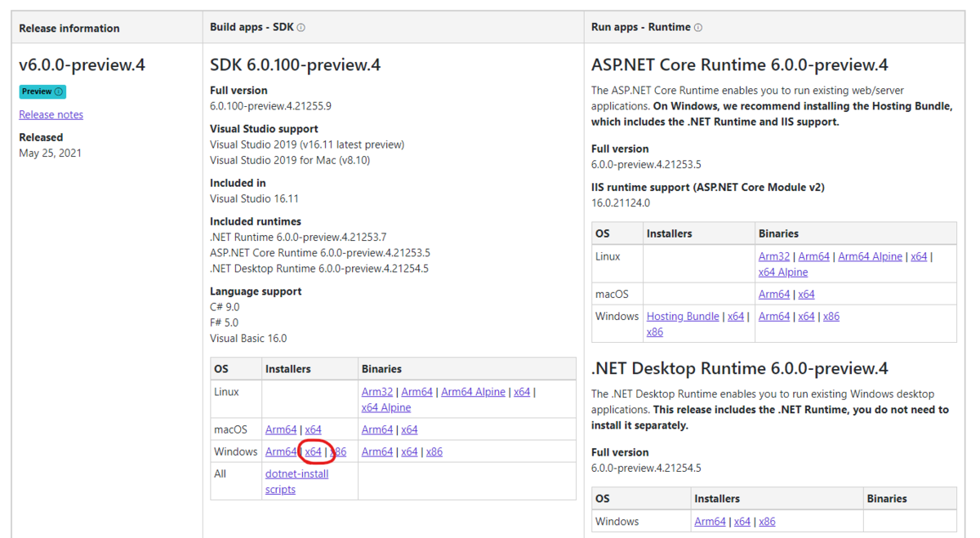The width and height of the screenshot is (980, 538).
Task: Download SDK Linux x64 Alpine binaries
Action: 386,407
